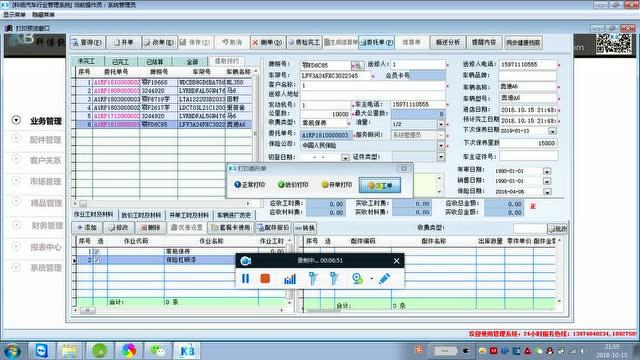Open the 年审日期 date dropdown

click(547, 171)
